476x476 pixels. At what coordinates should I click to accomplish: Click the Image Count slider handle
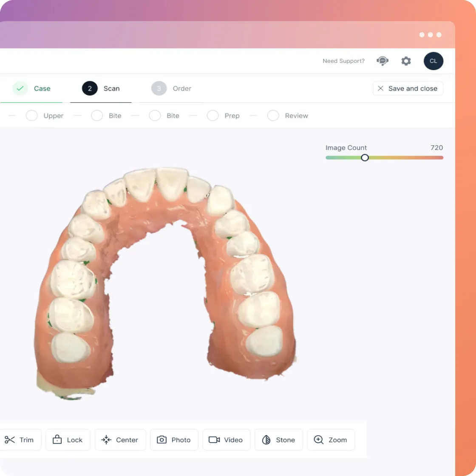click(x=365, y=158)
